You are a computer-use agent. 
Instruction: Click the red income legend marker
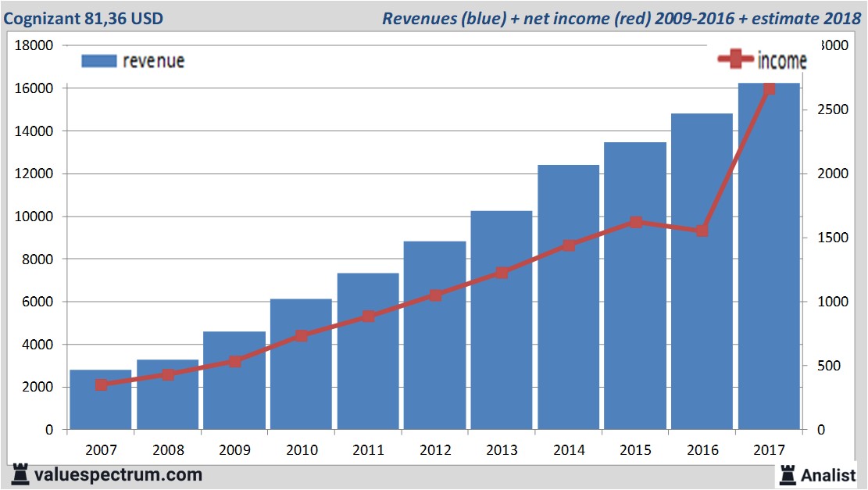736,59
